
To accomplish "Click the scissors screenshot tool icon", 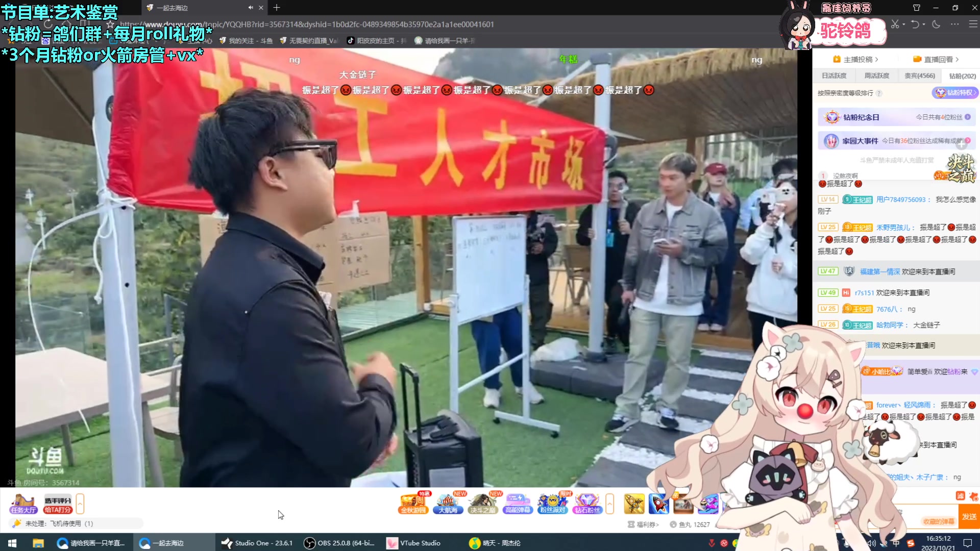I will tap(895, 24).
